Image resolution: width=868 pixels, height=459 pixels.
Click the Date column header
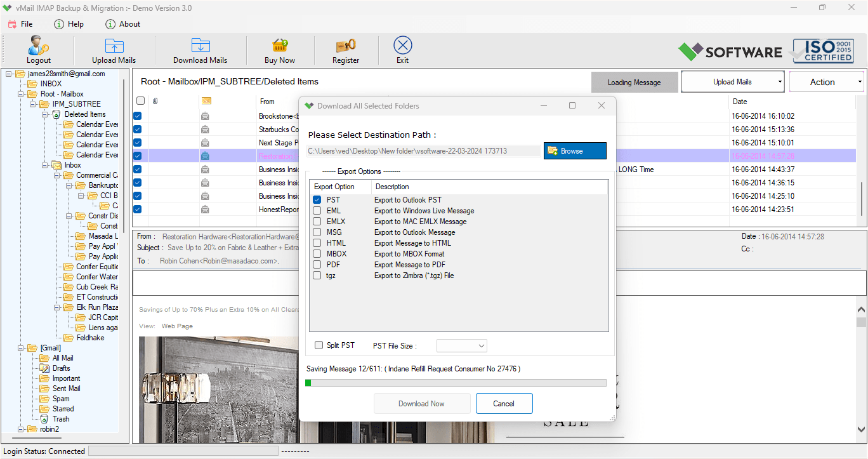[740, 102]
